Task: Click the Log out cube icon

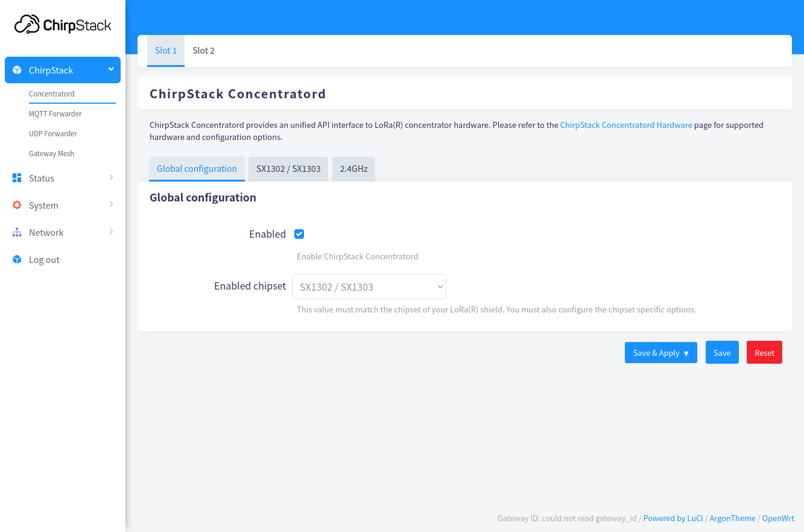Action: pyautogui.click(x=17, y=259)
